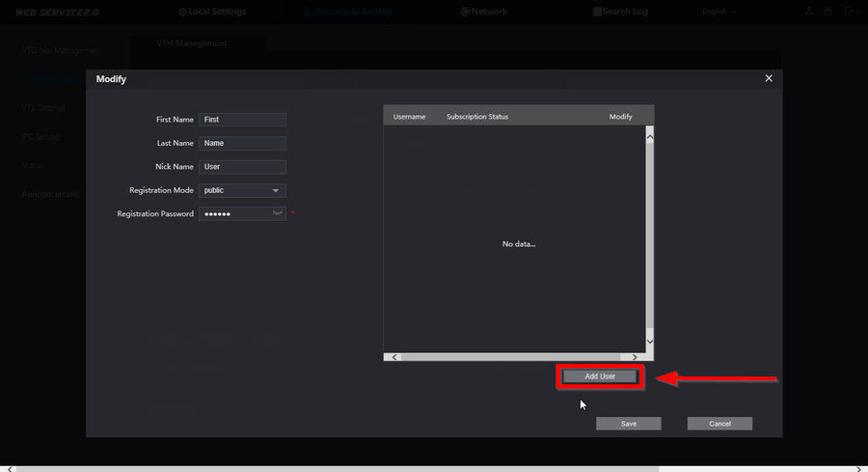Screen dimensions: 868x472
Task: Open the Search Log tab
Action: (620, 11)
